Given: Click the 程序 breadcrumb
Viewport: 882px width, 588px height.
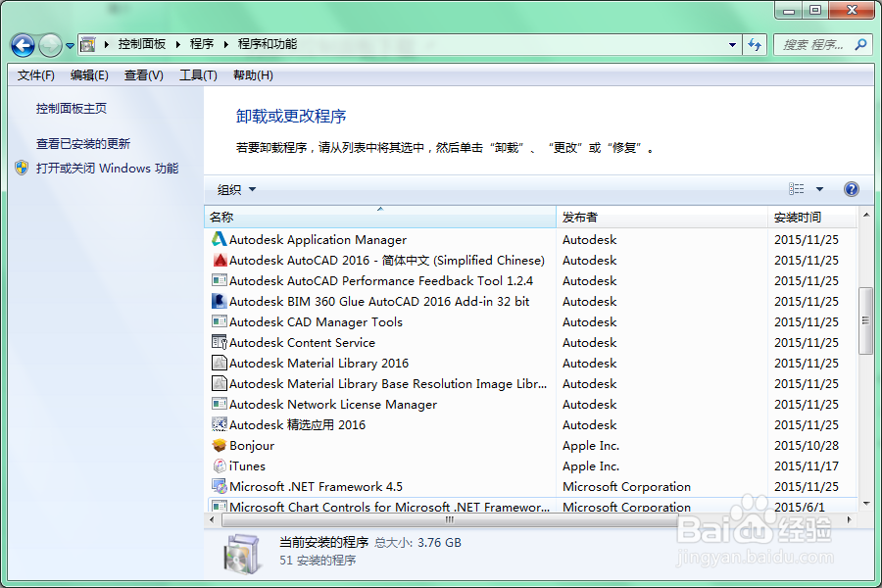Looking at the screenshot, I should [x=202, y=44].
